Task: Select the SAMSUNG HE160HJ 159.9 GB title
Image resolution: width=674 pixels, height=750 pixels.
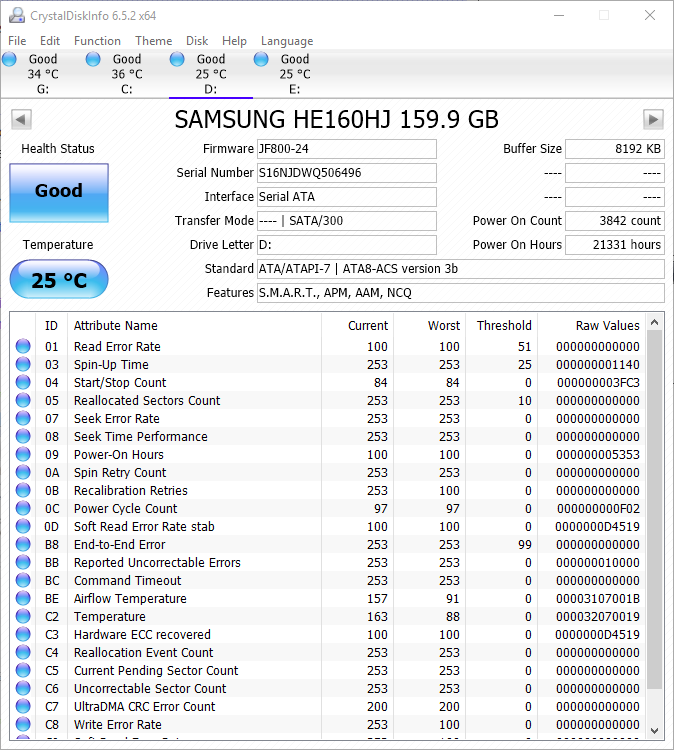Action: tap(336, 120)
